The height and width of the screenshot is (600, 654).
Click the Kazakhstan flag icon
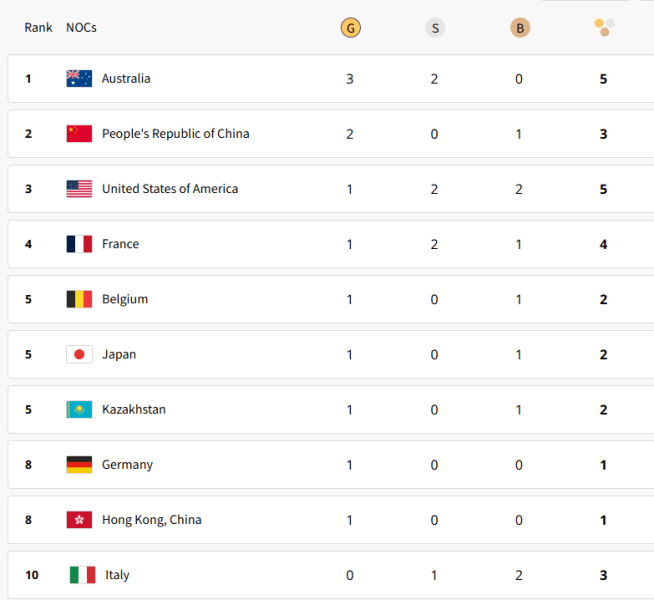coord(79,409)
